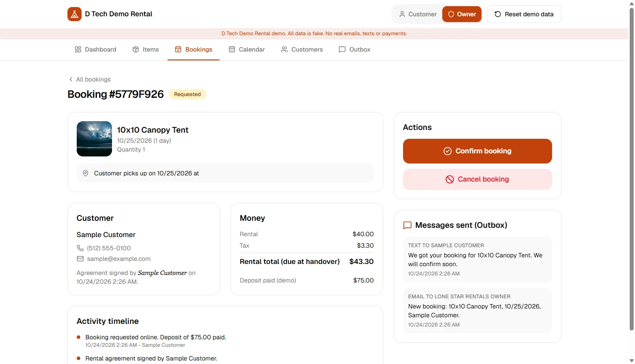Click the Confirm booking button
Image resolution: width=635 pixels, height=364 pixels.
[478, 151]
